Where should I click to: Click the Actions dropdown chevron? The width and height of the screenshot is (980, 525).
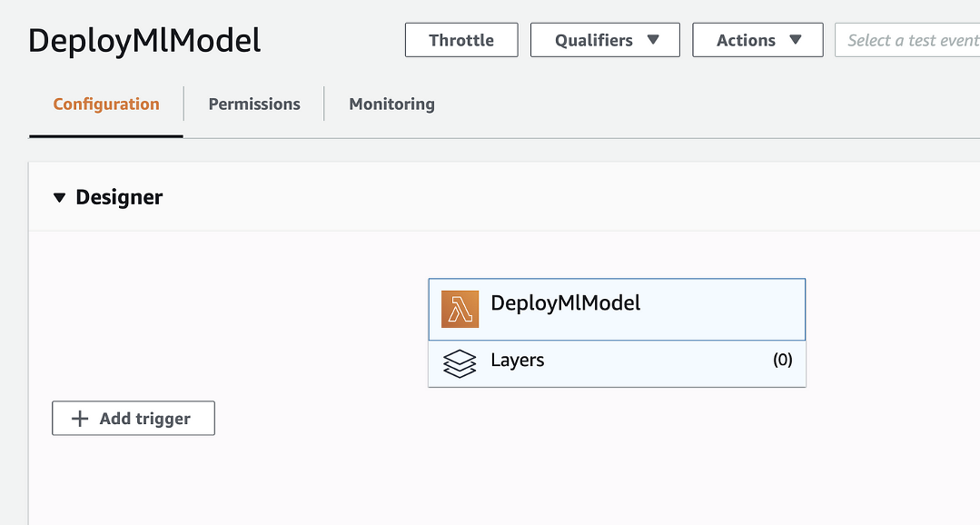click(795, 40)
